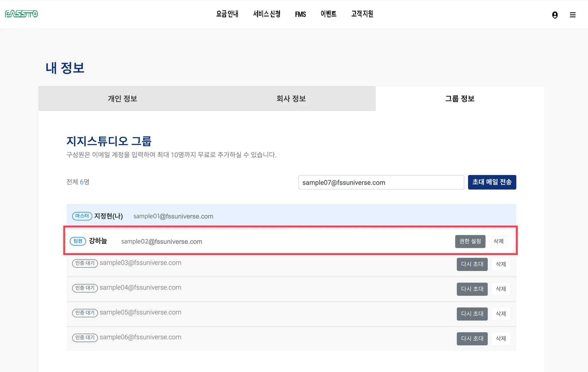Open 서비스신청 menu item
This screenshot has width=588, height=372.
pyautogui.click(x=266, y=14)
